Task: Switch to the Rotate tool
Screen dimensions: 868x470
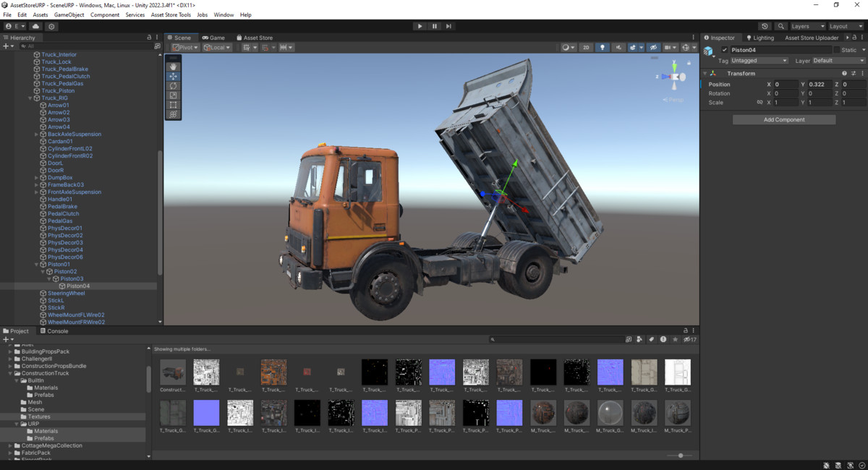Action: pyautogui.click(x=173, y=85)
